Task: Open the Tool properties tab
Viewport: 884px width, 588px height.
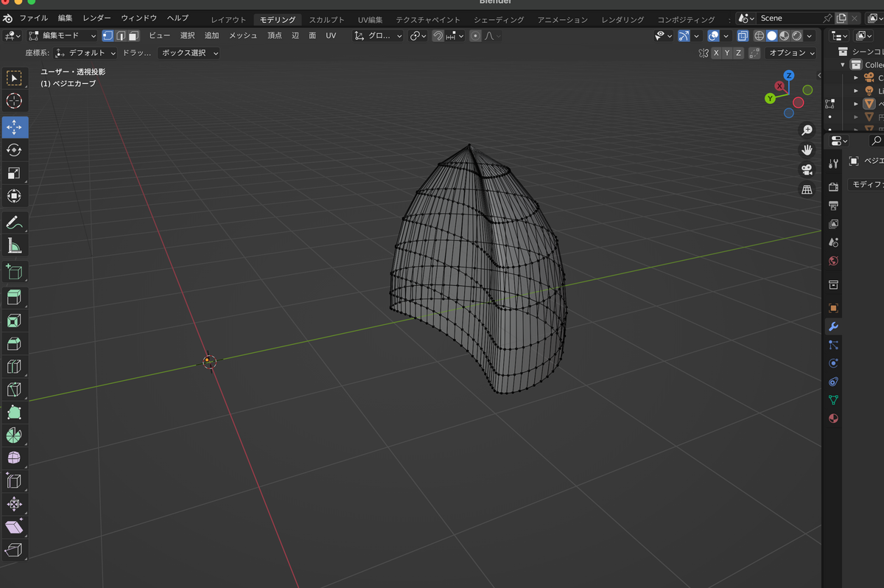Action: tap(833, 163)
